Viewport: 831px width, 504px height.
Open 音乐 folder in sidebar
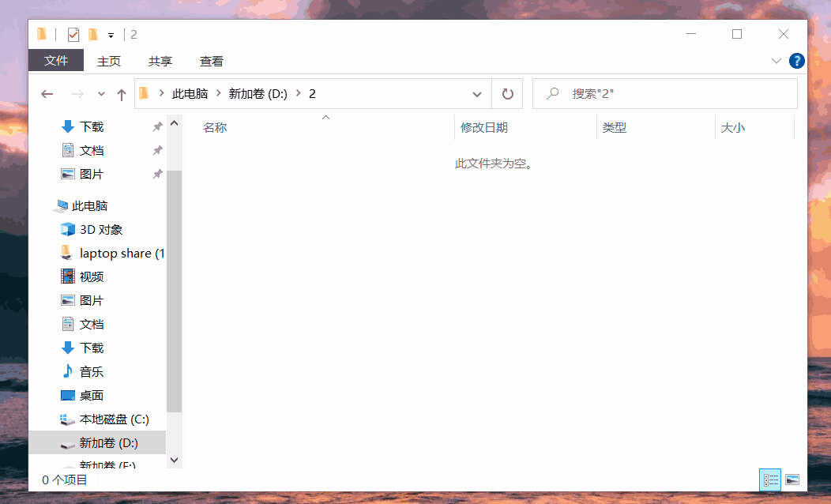[x=91, y=372]
